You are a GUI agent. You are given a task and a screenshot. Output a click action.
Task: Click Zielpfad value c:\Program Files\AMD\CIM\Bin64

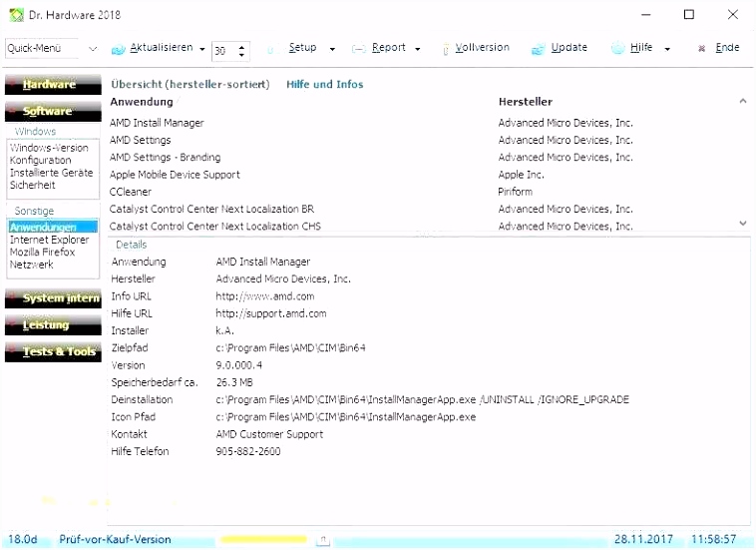pos(291,348)
